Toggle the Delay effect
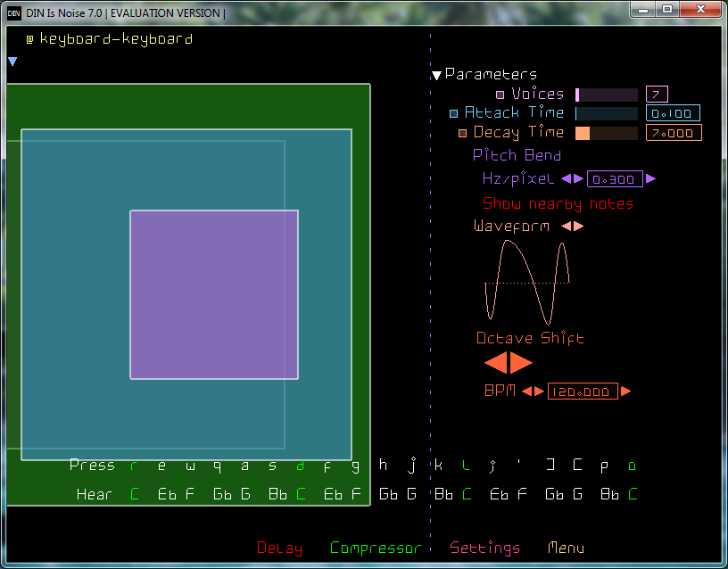 (279, 548)
